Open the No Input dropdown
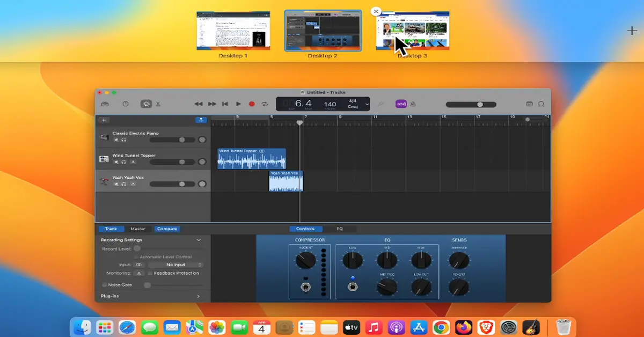The width and height of the screenshot is (644, 337). pyautogui.click(x=176, y=265)
